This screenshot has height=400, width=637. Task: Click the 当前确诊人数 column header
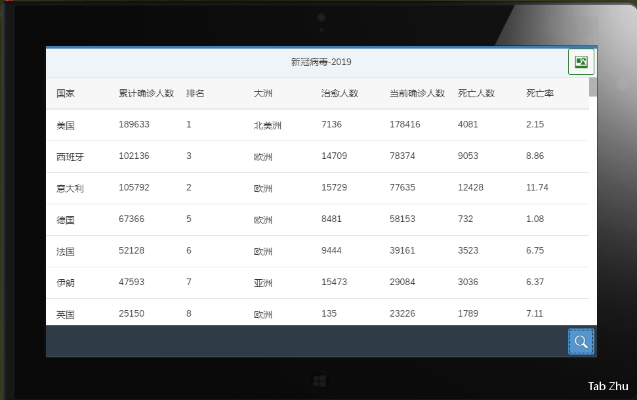click(x=416, y=93)
